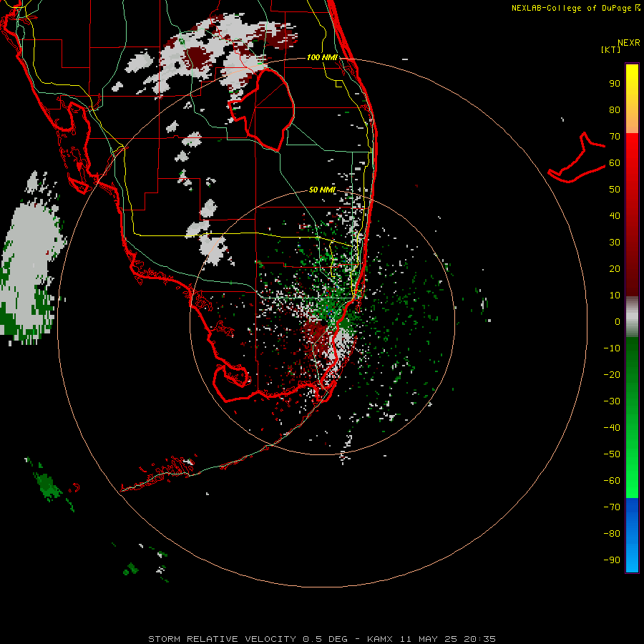644x644 pixels.
Task: Click the -50 label on velocity scale
Action: click(612, 454)
